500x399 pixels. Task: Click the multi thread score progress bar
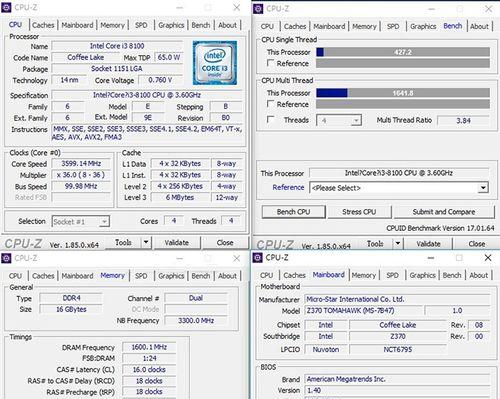click(403, 93)
